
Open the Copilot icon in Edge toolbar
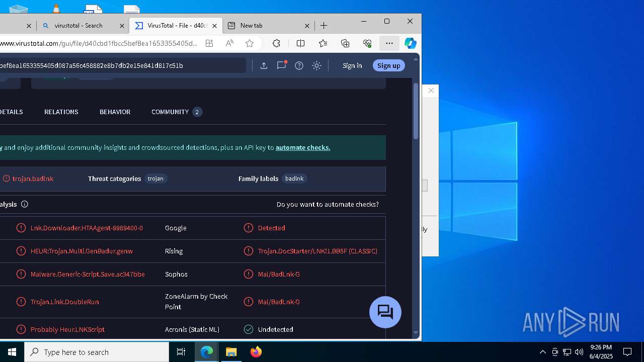(411, 43)
